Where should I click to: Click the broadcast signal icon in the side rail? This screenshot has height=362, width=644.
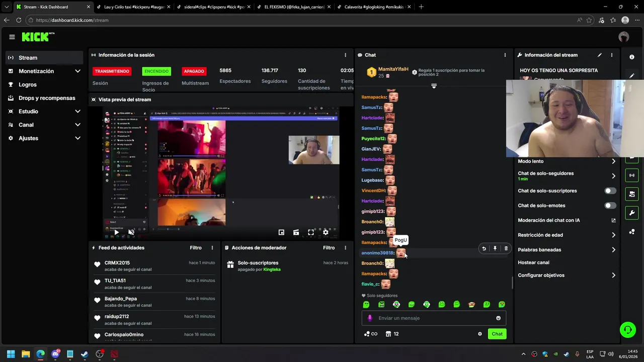coord(632,175)
